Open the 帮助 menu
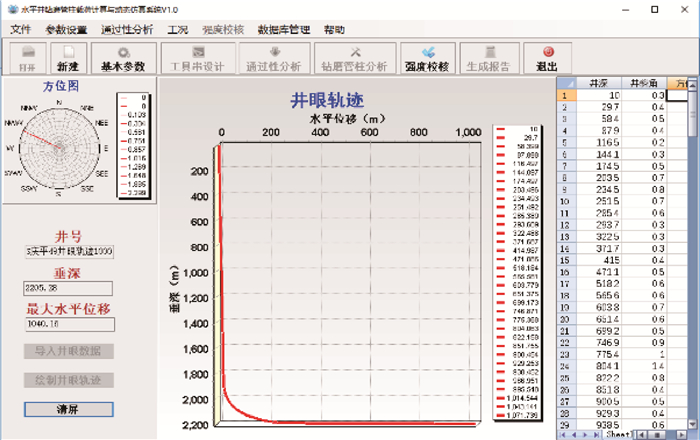This screenshot has width=700, height=440. [334, 29]
